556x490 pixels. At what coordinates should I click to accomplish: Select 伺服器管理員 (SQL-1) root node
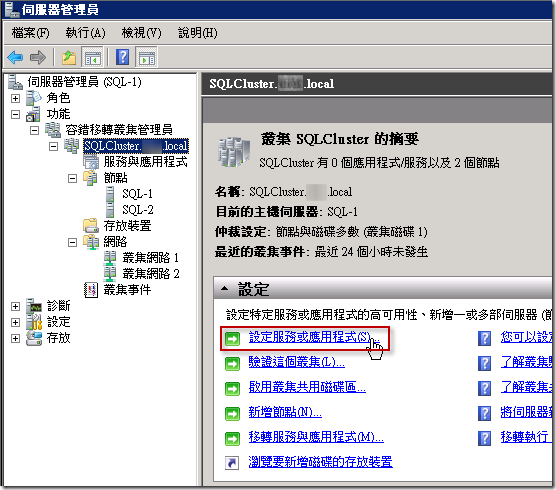pos(84,82)
